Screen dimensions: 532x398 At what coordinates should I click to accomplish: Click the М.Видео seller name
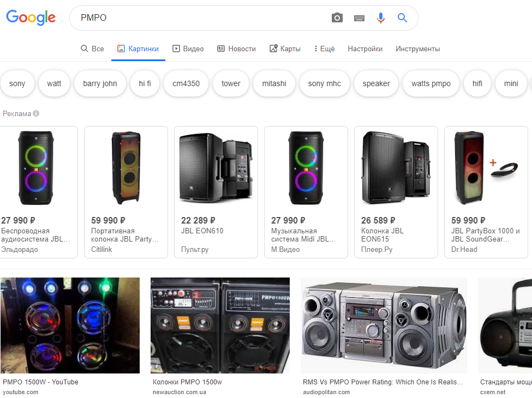[285, 250]
